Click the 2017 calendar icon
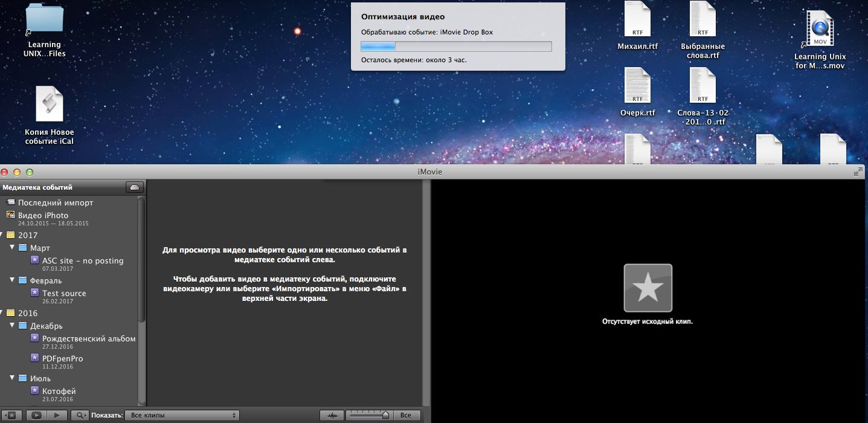The height and width of the screenshot is (423, 868). [10, 235]
